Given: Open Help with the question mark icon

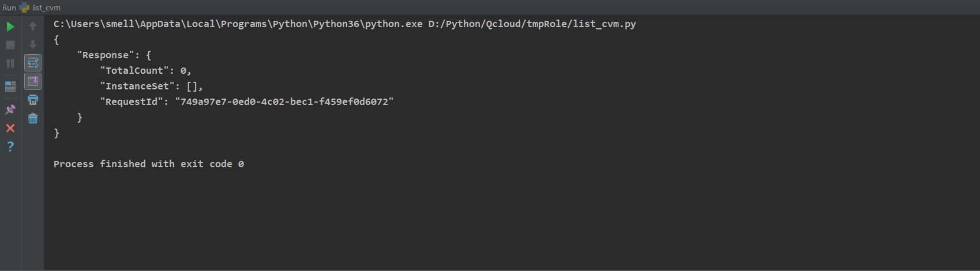Looking at the screenshot, I should [10, 146].
